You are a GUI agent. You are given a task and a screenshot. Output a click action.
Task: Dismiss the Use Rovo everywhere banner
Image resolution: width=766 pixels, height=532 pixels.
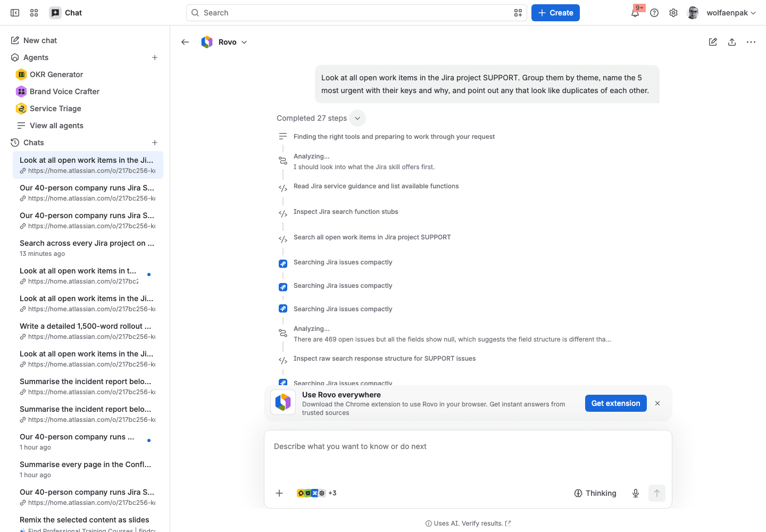pyautogui.click(x=657, y=403)
